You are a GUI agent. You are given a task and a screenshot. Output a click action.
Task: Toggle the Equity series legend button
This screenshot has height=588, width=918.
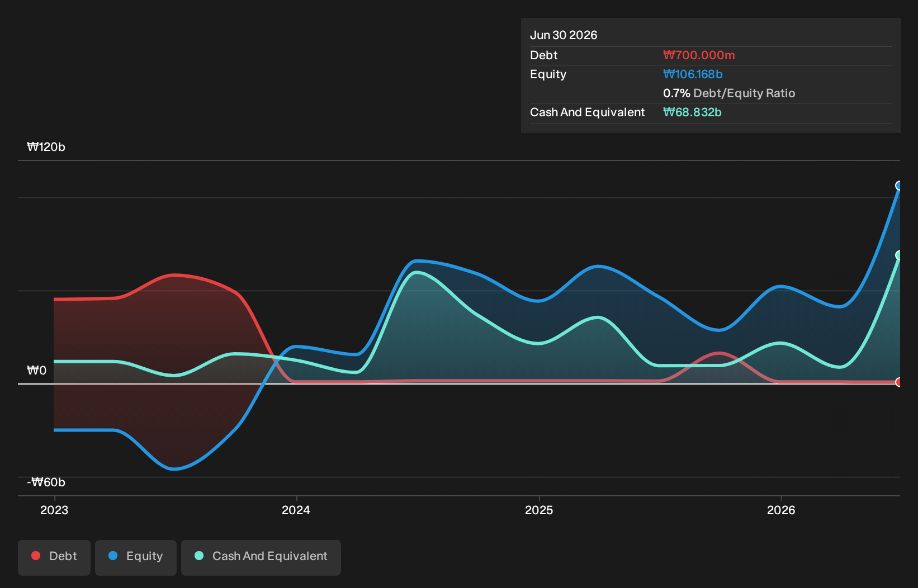tap(136, 557)
